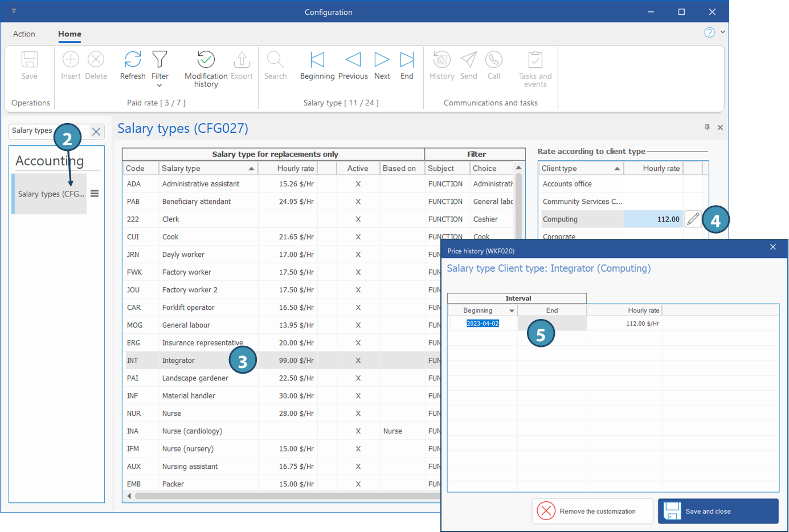Go to the Previous salary type
789x532 pixels.
coord(353,60)
